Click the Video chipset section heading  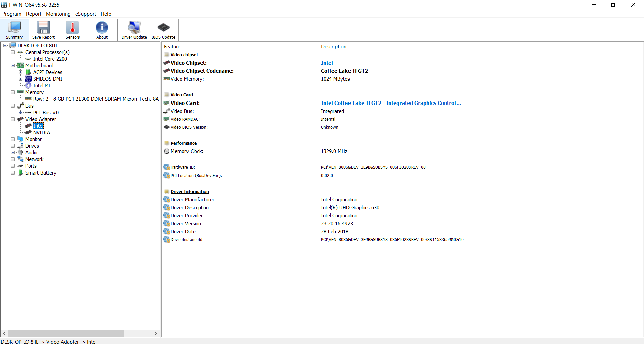click(184, 55)
